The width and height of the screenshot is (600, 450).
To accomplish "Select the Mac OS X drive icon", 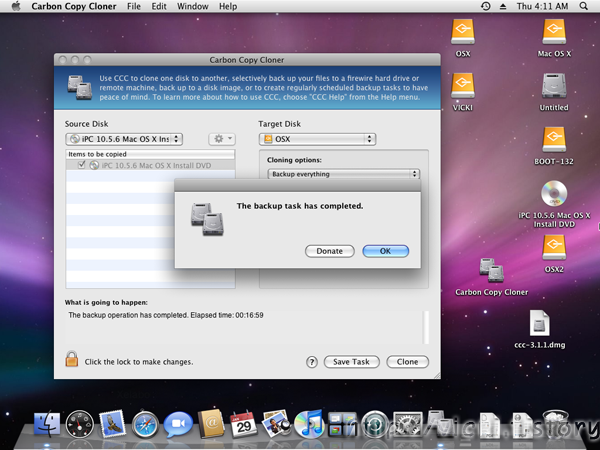I will (x=554, y=33).
